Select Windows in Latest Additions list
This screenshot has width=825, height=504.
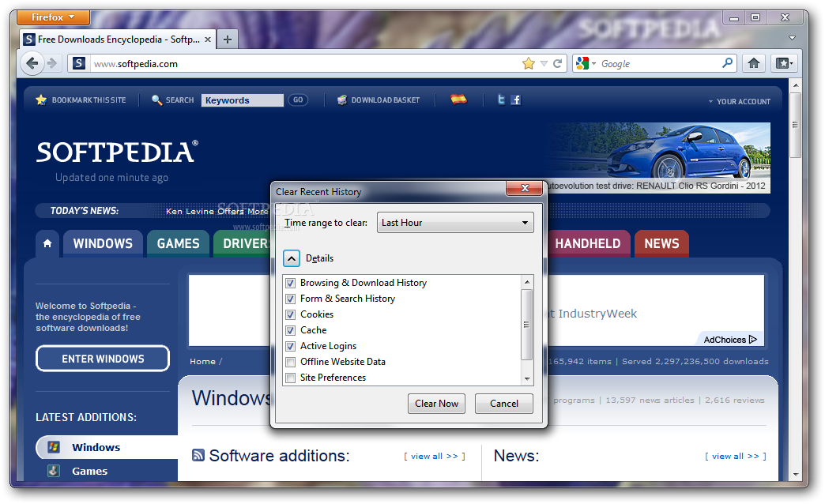[x=107, y=447]
